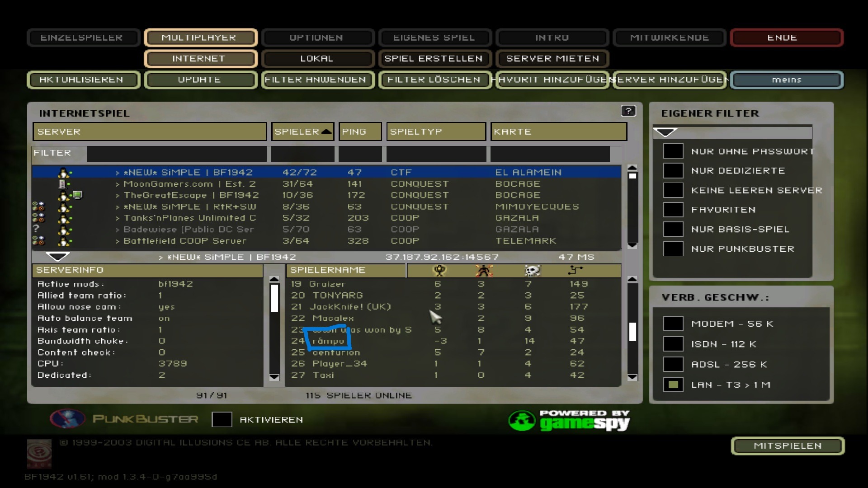Click the player list scroll up arrow
The width and height of the screenshot is (868, 488).
pos(632,279)
